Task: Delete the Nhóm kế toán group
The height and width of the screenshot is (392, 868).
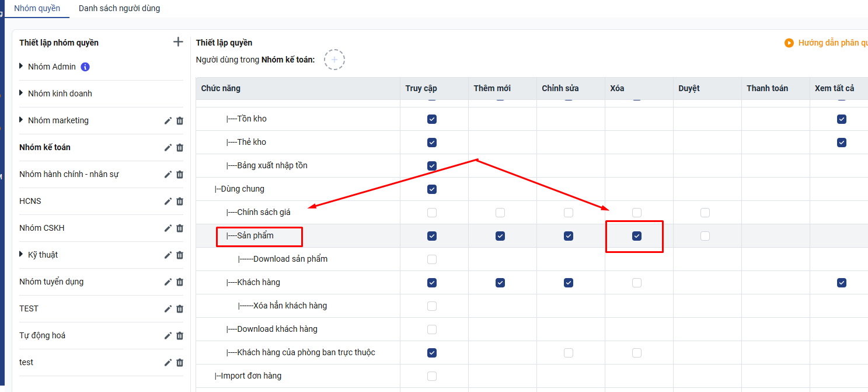Action: coord(180,147)
